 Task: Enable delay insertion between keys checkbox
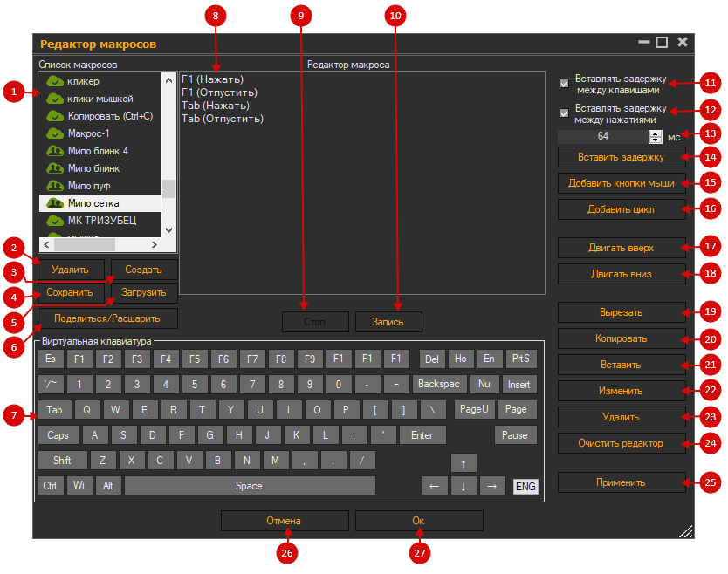point(564,84)
